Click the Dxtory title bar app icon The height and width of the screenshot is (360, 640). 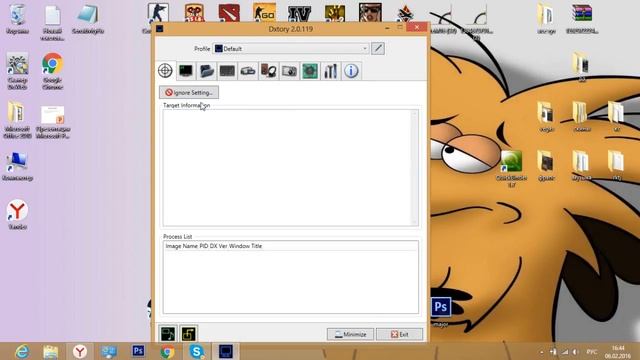160,29
